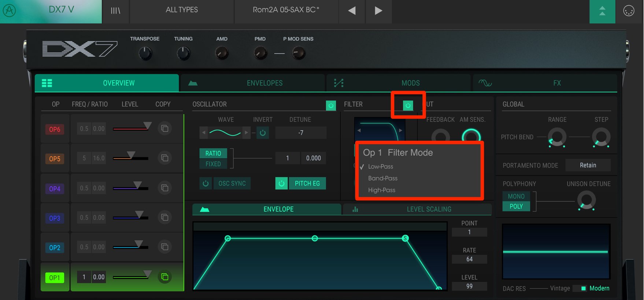The image size is (644, 300).
Task: Open the ENVELOPES tab
Action: [253, 83]
